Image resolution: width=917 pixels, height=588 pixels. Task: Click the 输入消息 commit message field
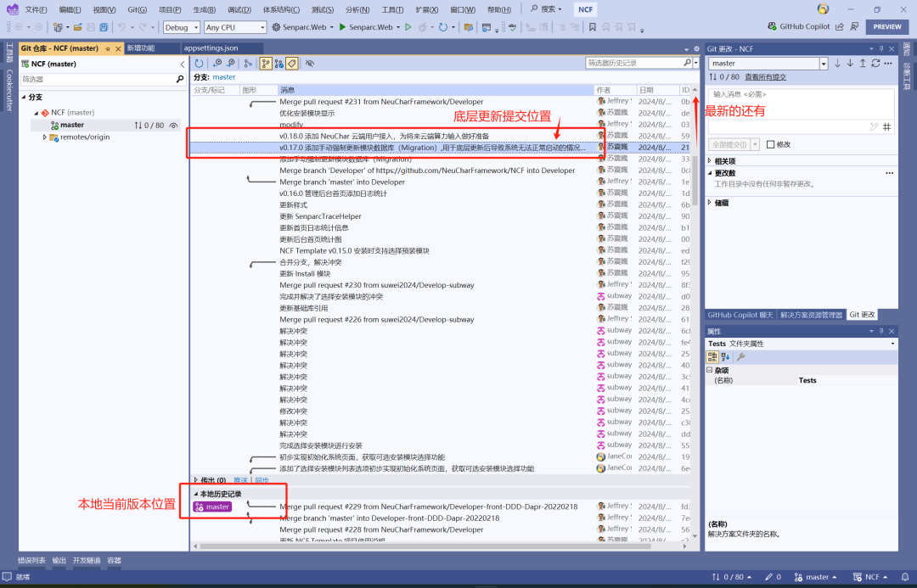pyautogui.click(x=801, y=103)
